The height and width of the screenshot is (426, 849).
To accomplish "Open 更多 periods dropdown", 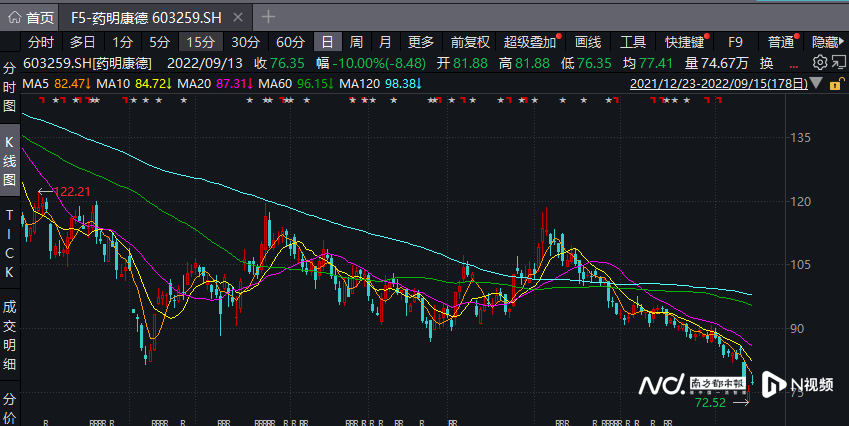I will [x=421, y=42].
